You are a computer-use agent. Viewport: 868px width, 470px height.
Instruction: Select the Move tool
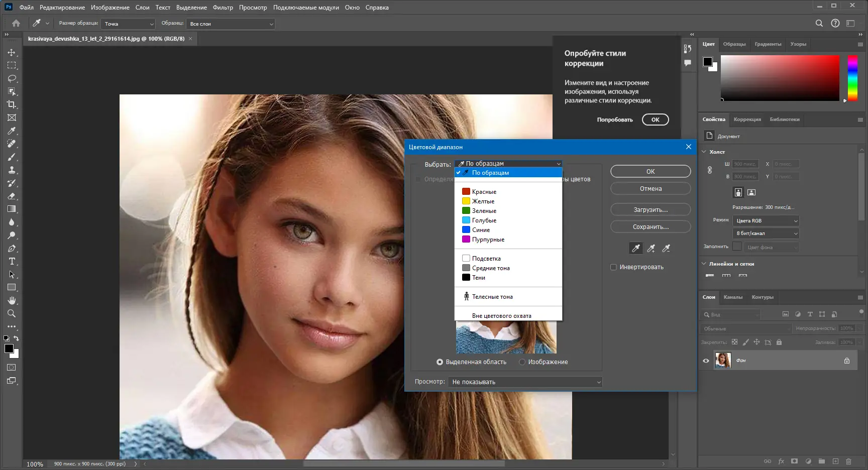[x=12, y=53]
